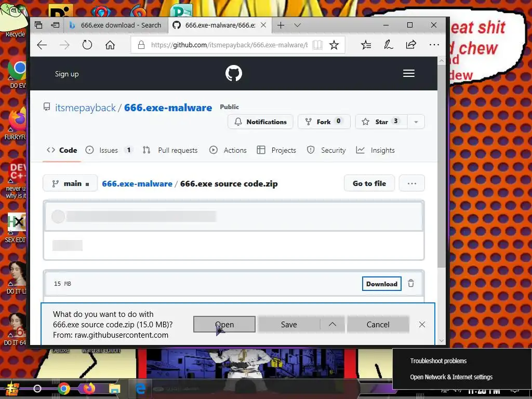
Task: Click the Fork button
Action: 324,122
